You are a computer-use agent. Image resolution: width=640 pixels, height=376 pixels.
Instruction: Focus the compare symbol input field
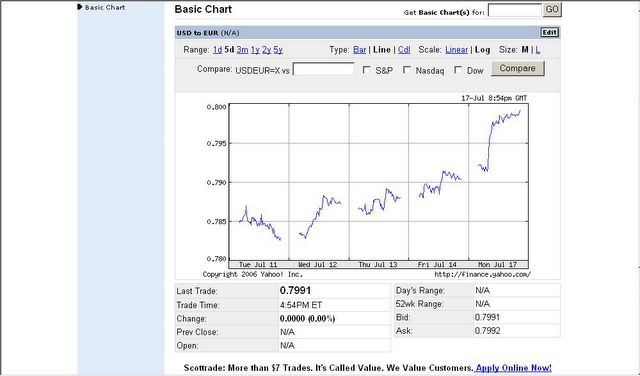coord(324,69)
